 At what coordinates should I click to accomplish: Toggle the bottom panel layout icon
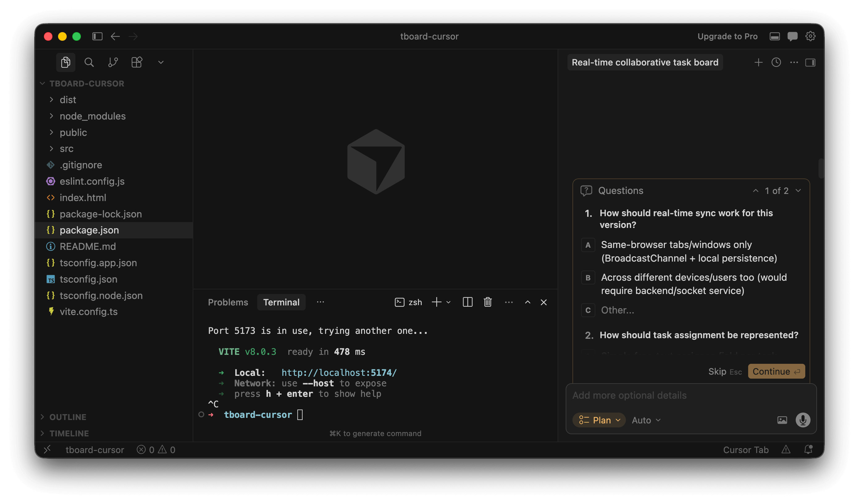point(774,36)
